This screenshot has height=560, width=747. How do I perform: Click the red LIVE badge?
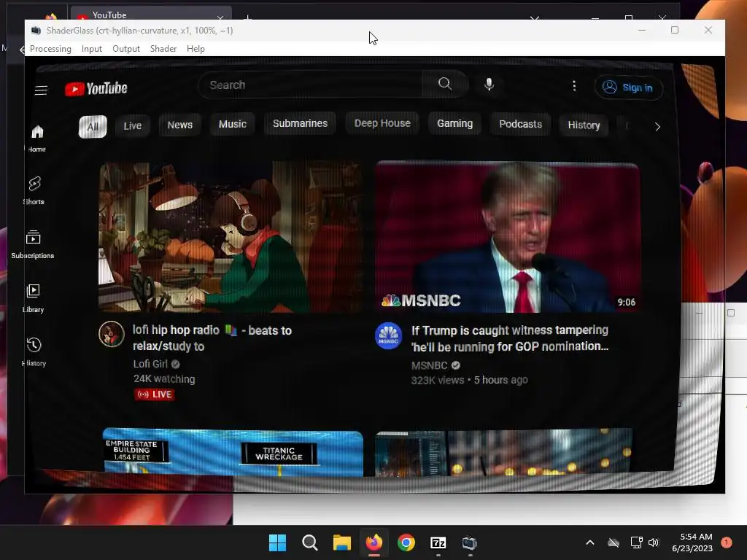click(155, 394)
